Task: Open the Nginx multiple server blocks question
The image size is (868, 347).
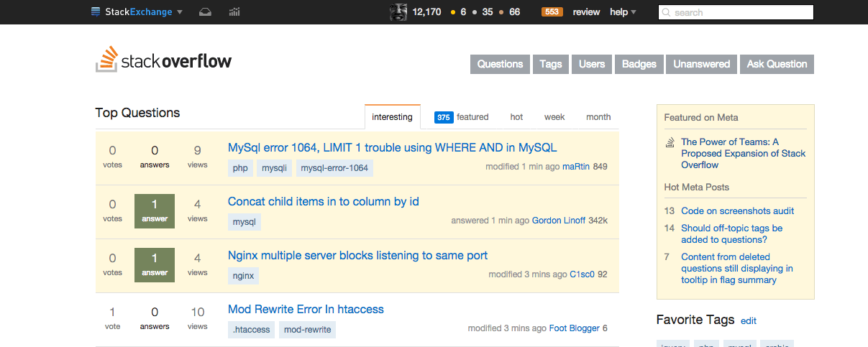Action: (358, 255)
